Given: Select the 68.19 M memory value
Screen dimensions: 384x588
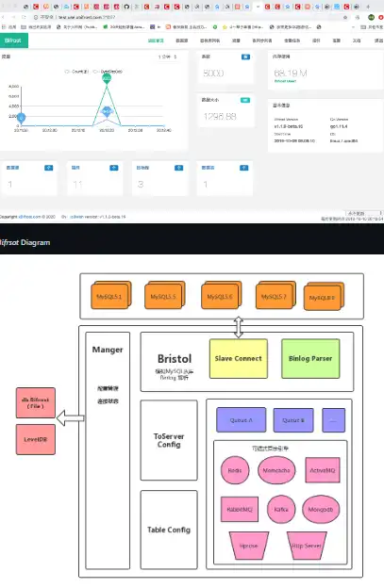Looking at the screenshot, I should tap(291, 73).
